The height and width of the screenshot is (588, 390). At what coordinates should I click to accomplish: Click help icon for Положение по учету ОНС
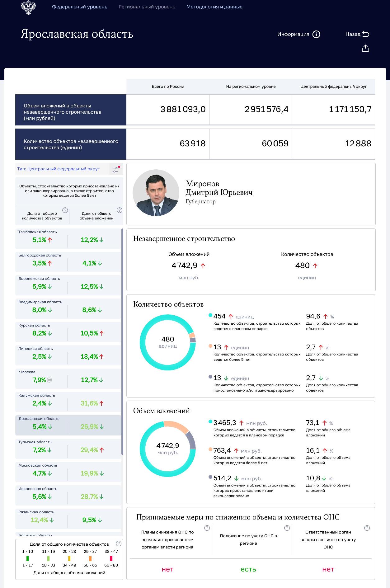pyautogui.click(x=287, y=528)
